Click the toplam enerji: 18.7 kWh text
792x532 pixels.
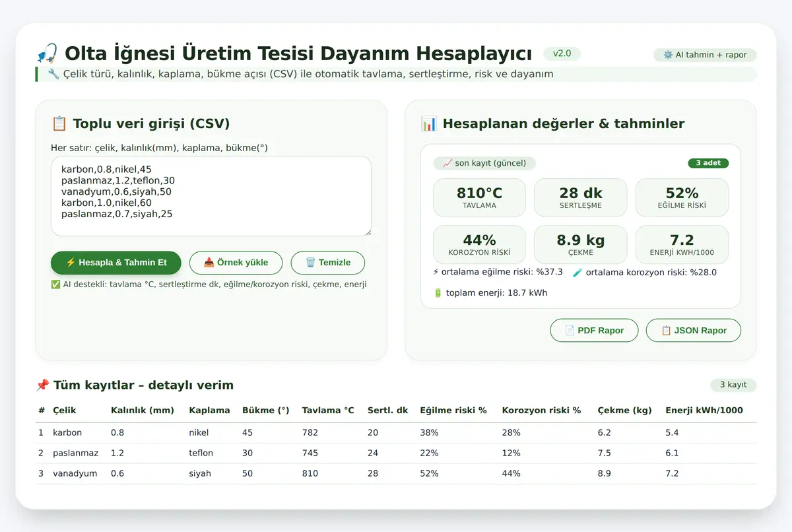coord(496,293)
